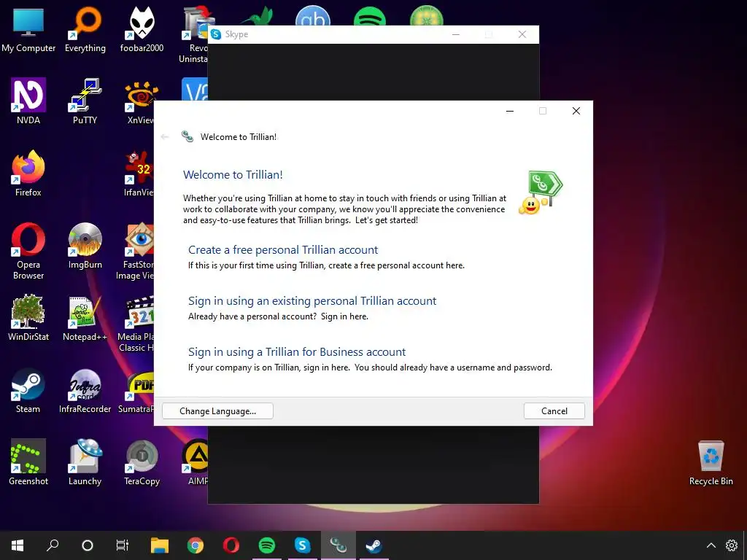Click the Skype logo in title bar

point(216,34)
